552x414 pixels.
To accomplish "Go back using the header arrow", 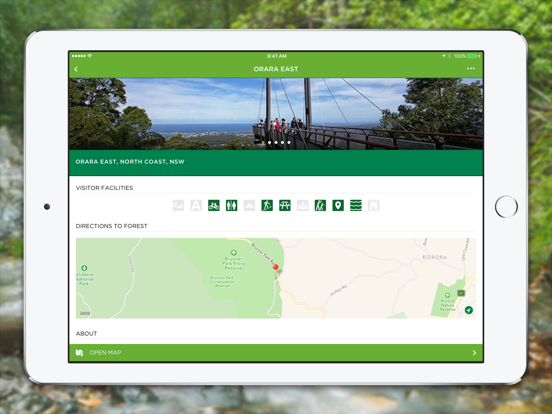I will [x=76, y=69].
